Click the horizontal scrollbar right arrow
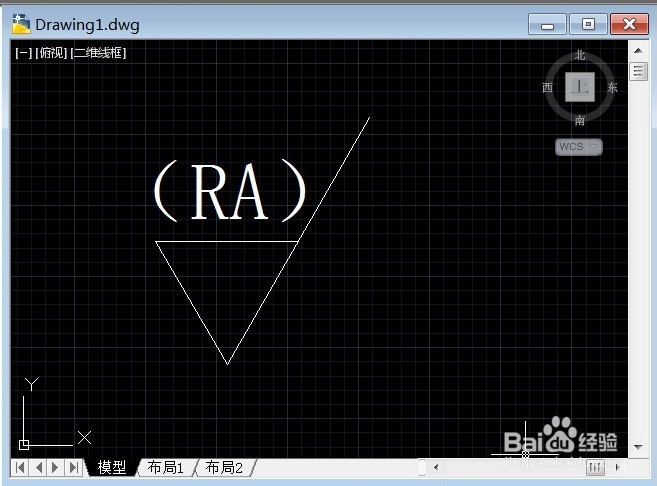 pyautogui.click(x=618, y=467)
